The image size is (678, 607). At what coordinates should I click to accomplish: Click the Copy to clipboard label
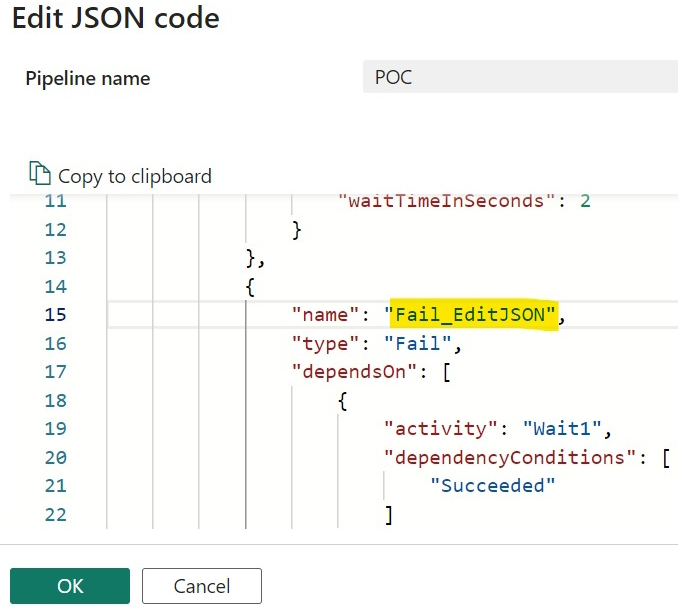(x=135, y=176)
